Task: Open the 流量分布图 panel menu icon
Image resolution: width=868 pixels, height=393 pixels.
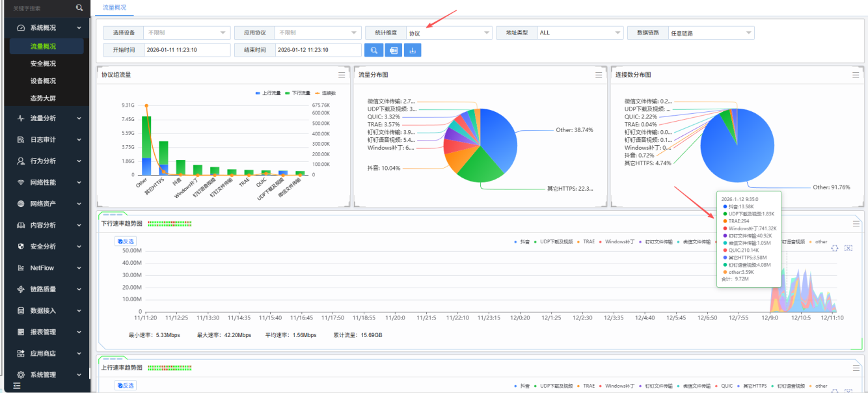Action: point(599,75)
